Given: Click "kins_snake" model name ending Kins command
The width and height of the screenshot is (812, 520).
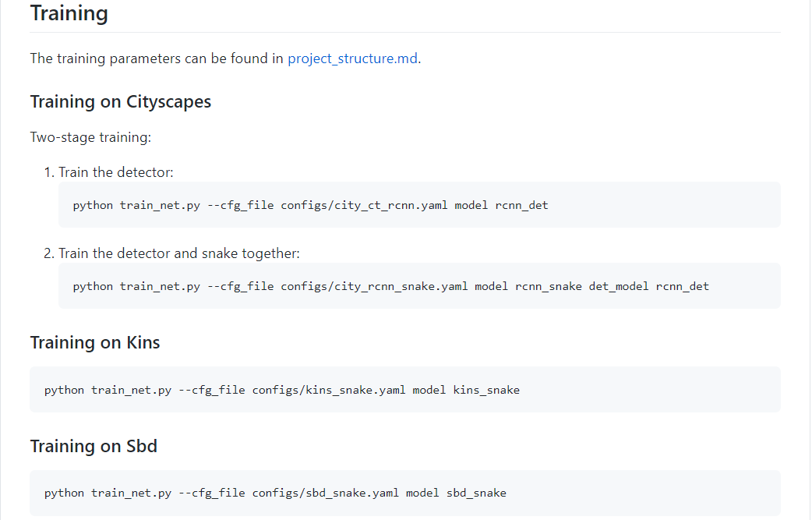Looking at the screenshot, I should 486,390.
